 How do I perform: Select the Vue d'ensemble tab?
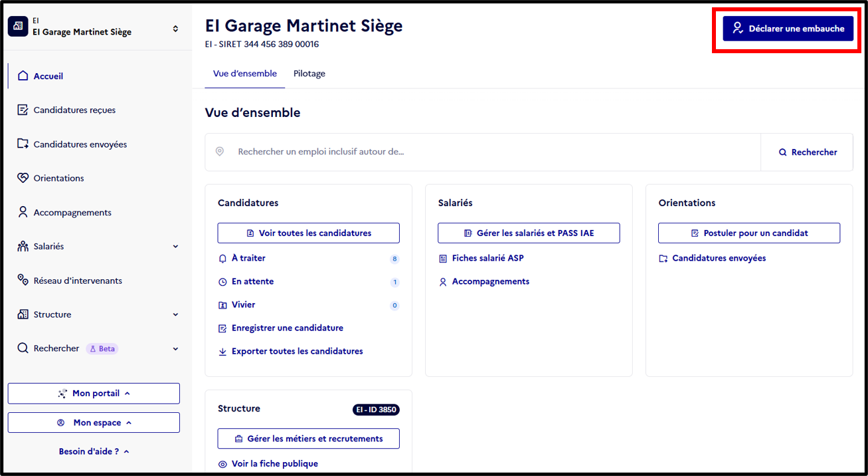tap(245, 74)
